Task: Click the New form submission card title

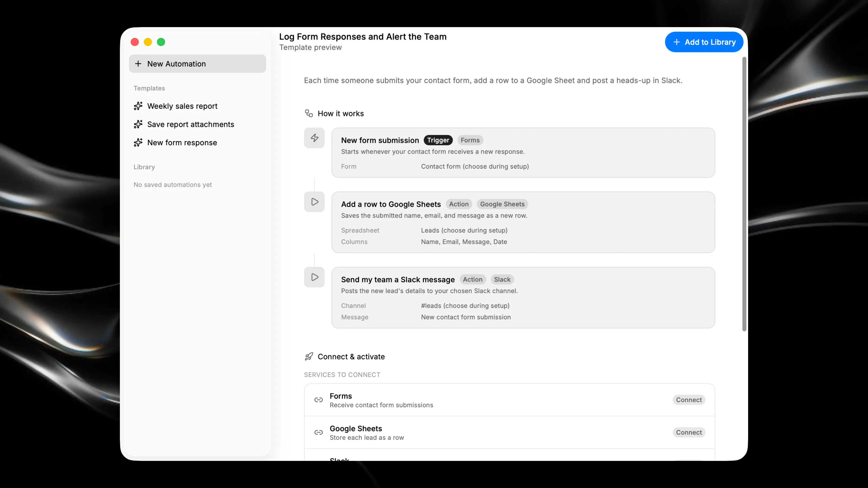Action: tap(380, 140)
